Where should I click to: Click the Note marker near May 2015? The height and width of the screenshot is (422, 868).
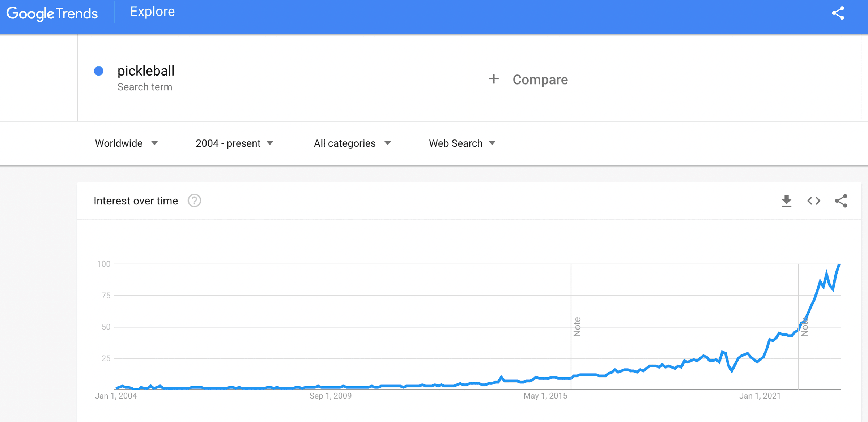click(x=577, y=327)
